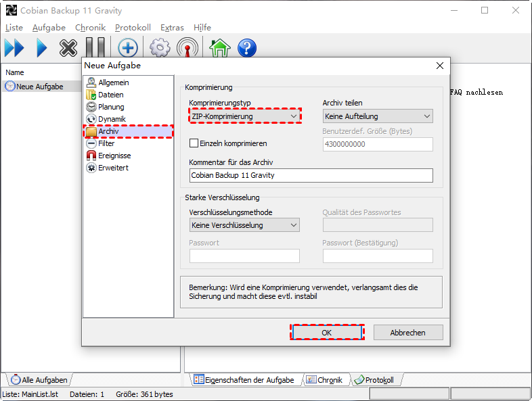Add new task plus icon
Image resolution: width=532 pixels, height=401 pixels.
point(127,48)
